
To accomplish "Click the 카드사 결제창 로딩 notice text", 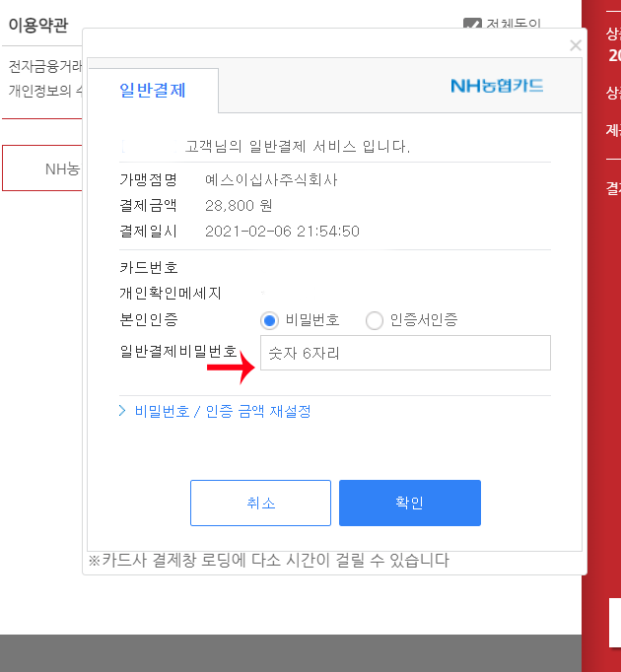I will pyautogui.click(x=269, y=561).
